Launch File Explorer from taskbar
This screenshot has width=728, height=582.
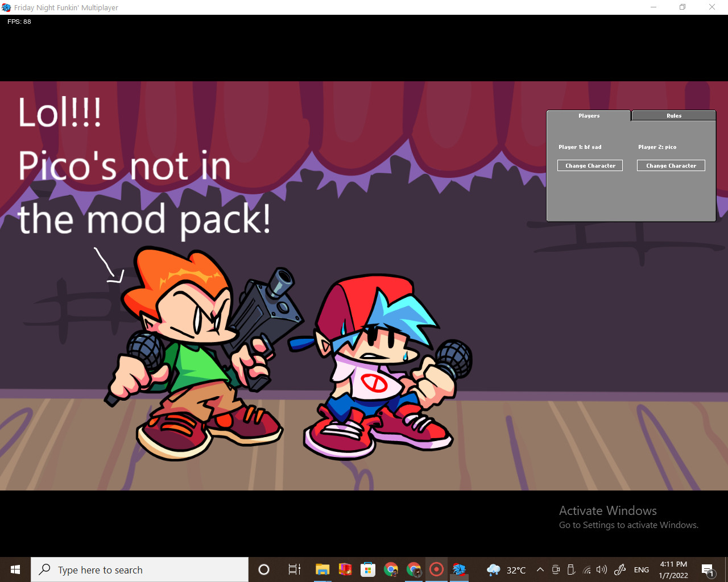pos(322,569)
